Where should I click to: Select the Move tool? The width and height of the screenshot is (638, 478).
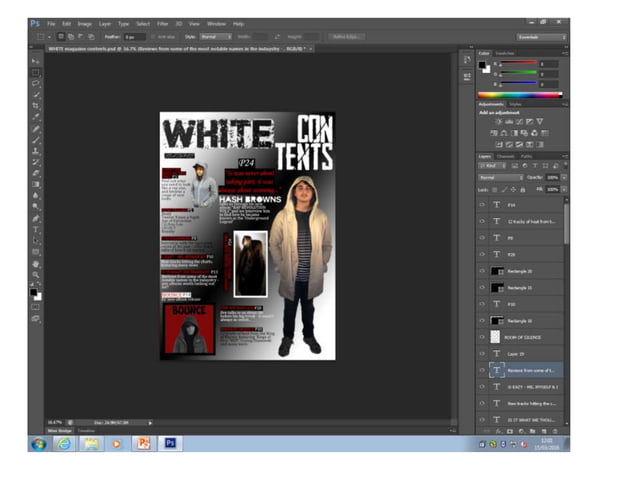coord(36,62)
